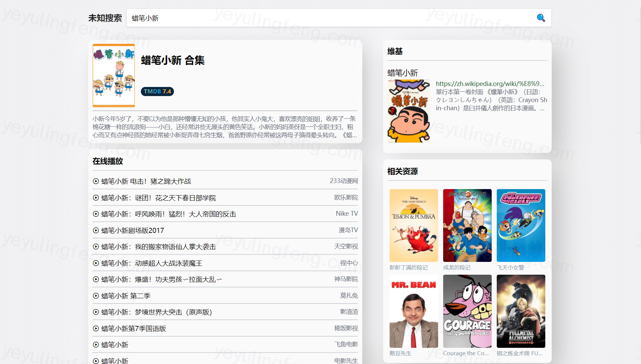Click play icon beside 谜团！花之天下春日部学院
The image size is (641, 364).
tap(96, 198)
